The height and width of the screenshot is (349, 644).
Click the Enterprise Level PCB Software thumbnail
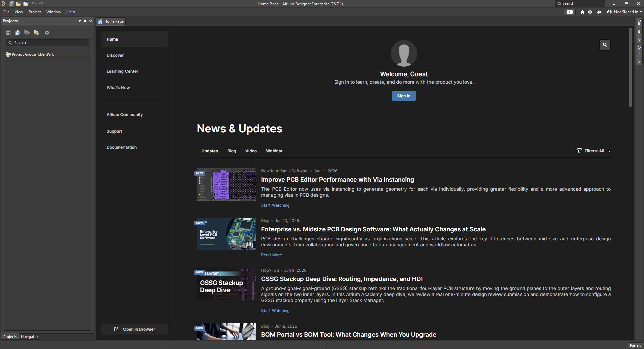pyautogui.click(x=227, y=234)
